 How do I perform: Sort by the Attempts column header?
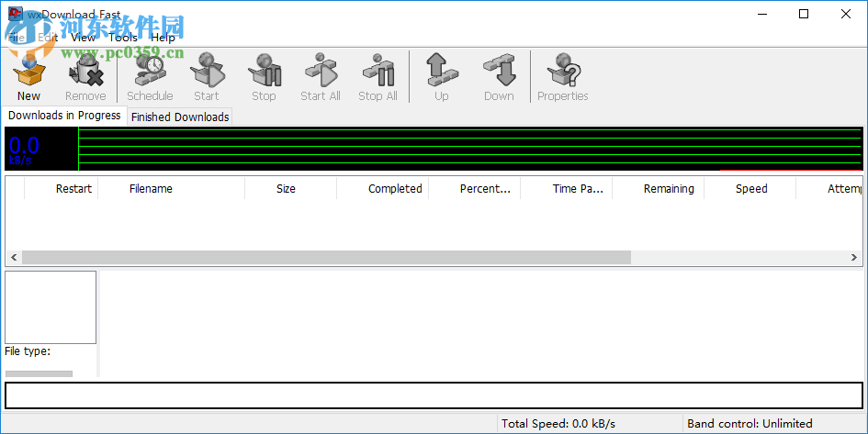pos(829,188)
